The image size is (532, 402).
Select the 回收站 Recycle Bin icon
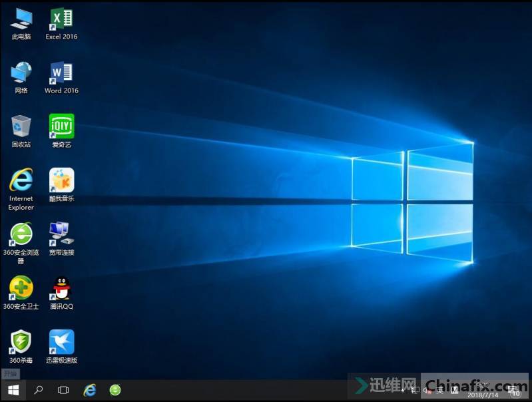tap(21, 132)
